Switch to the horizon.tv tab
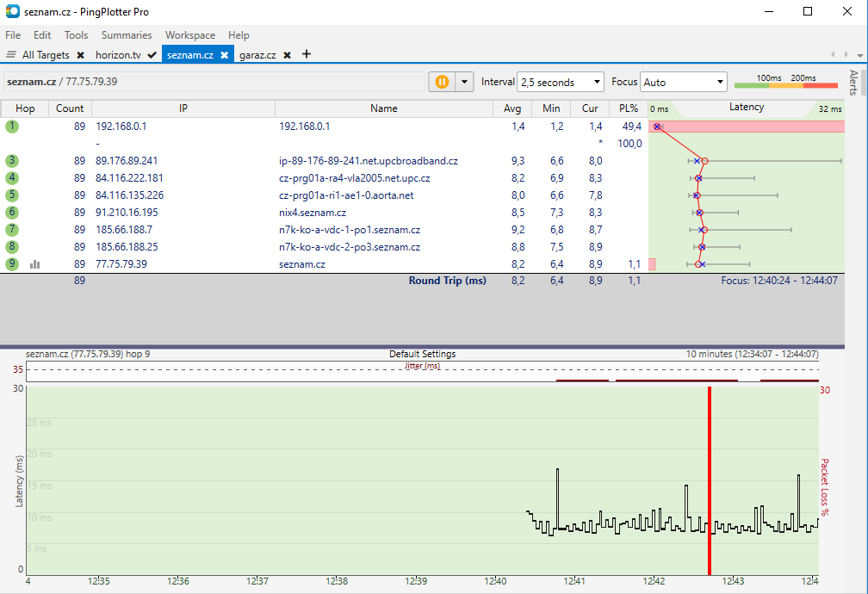Screen dimensions: 868x594 [117, 55]
